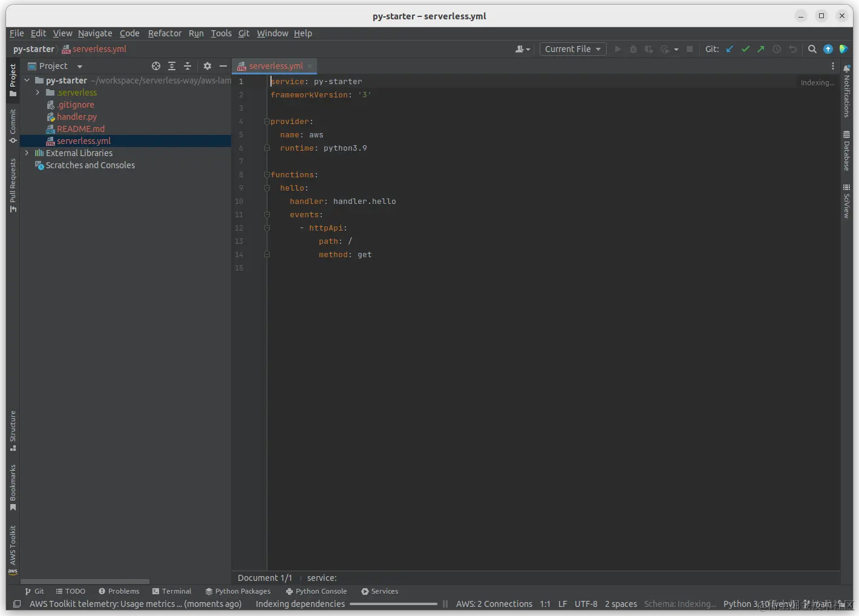Click the indexing dependencies progress bar
Image resolution: width=859 pixels, height=616 pixels.
(x=393, y=604)
